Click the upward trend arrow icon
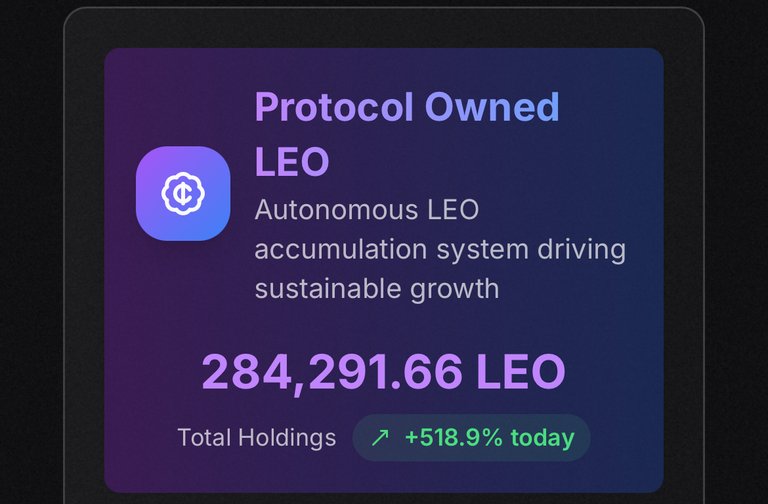 tap(380, 437)
